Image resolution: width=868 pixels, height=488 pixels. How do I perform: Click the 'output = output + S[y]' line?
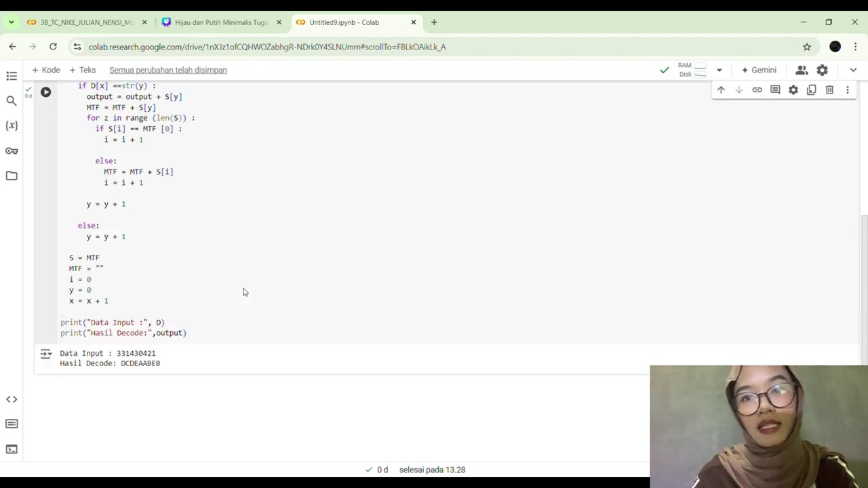(134, 96)
